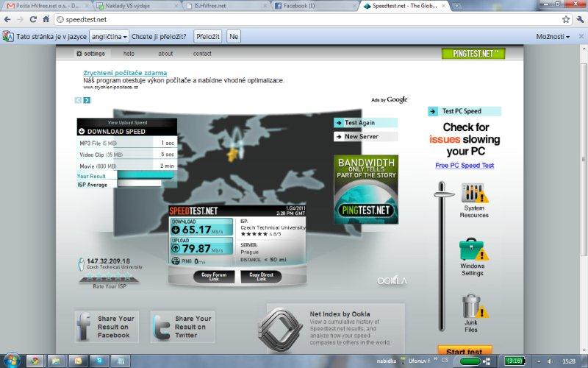The image size is (588, 368).
Task: Rate your ISP with the stars
Action: (x=109, y=278)
